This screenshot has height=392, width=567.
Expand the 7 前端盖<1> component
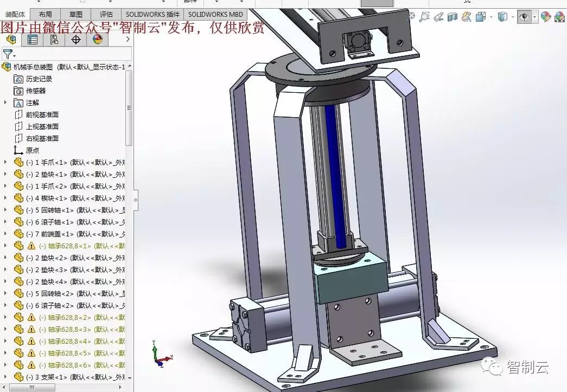pos(5,234)
